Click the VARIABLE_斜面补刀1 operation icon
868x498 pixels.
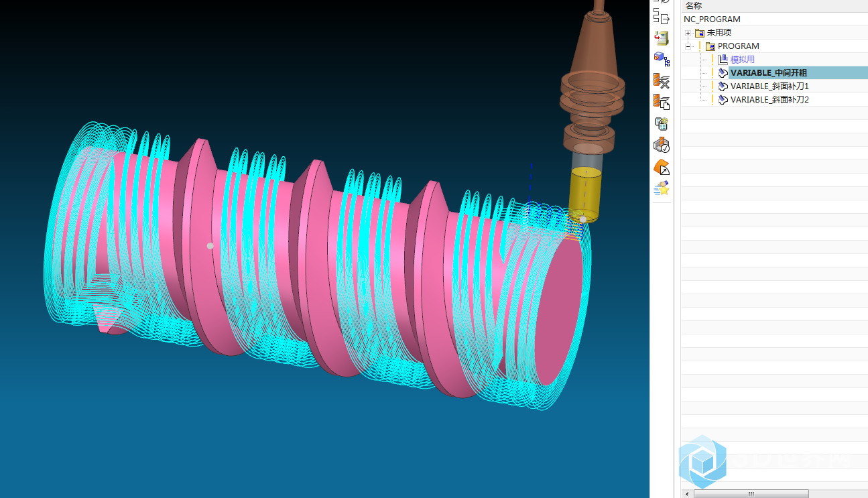723,86
